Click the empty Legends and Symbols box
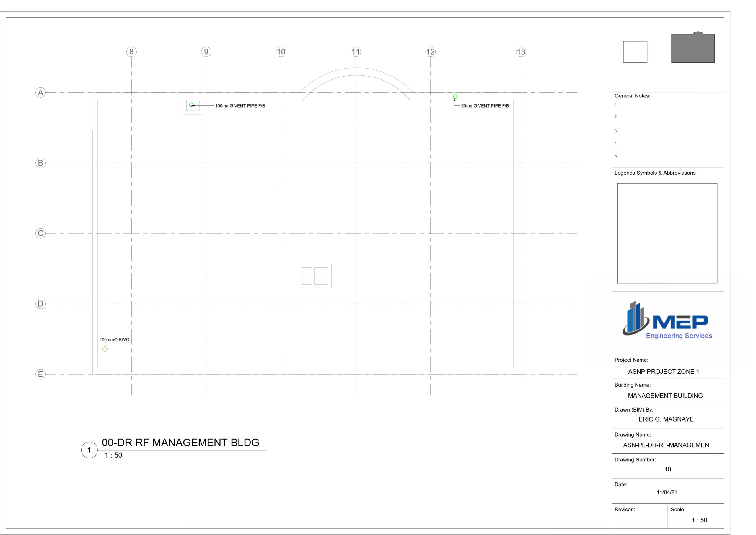This screenshot has width=756, height=535. click(x=667, y=233)
